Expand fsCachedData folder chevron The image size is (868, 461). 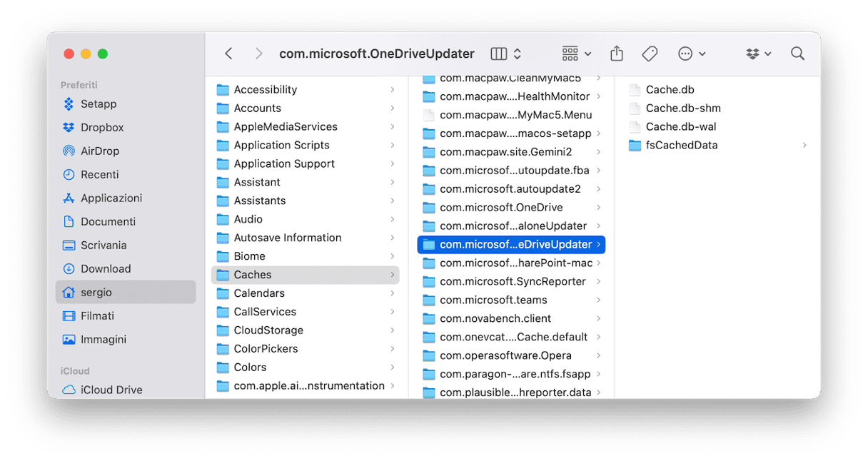804,145
